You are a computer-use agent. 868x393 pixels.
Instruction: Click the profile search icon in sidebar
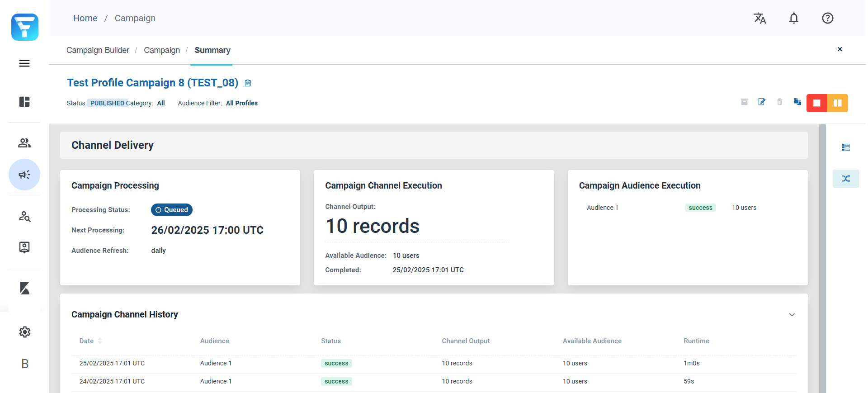24,217
